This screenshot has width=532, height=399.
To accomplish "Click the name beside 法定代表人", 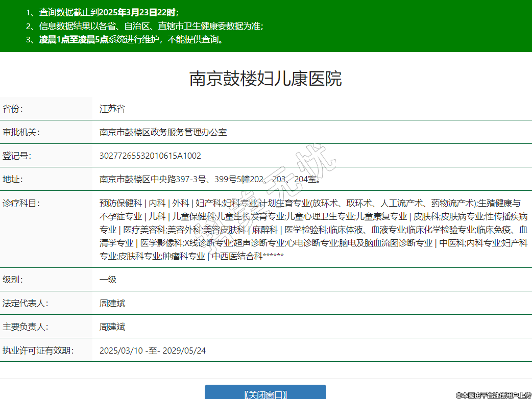I will [x=112, y=303].
